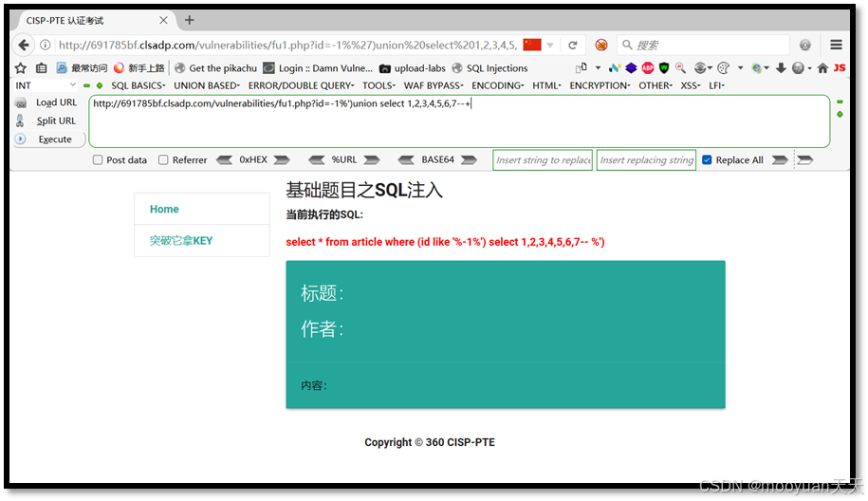Expand the TOOLS menu

(x=379, y=85)
